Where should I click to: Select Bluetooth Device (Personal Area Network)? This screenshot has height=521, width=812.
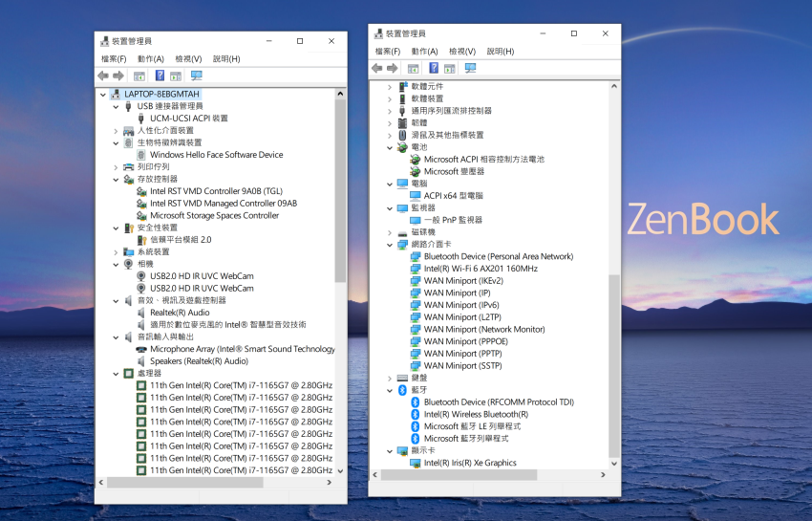[x=499, y=256]
